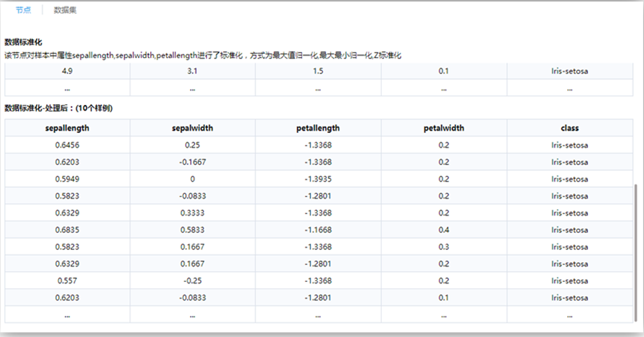Click the cell with value 3.1
This screenshot has width=644, height=337.
pyautogui.click(x=192, y=71)
